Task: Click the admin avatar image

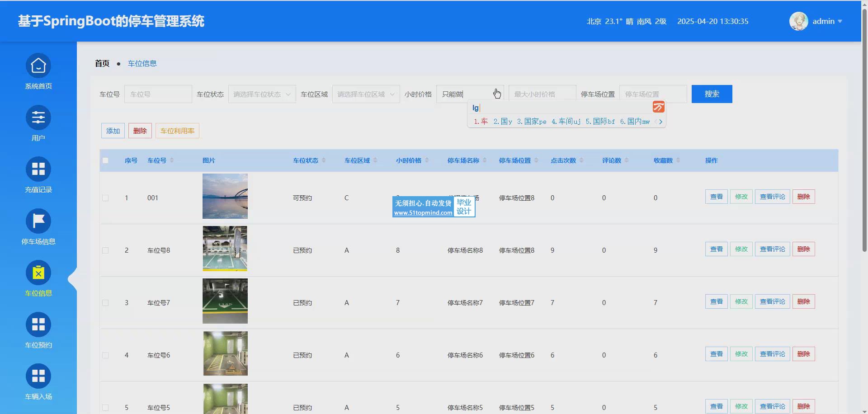Action: (798, 21)
